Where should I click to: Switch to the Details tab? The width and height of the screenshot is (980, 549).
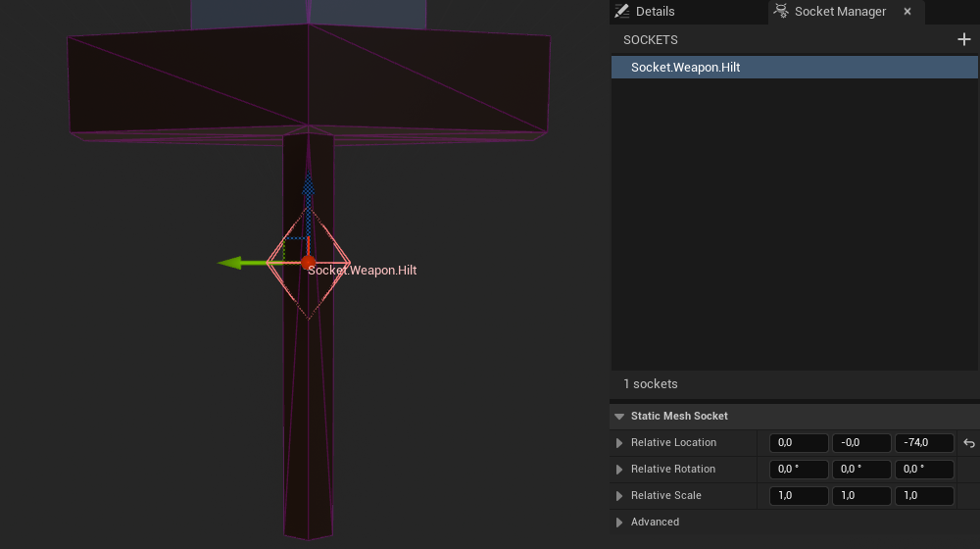tap(655, 12)
